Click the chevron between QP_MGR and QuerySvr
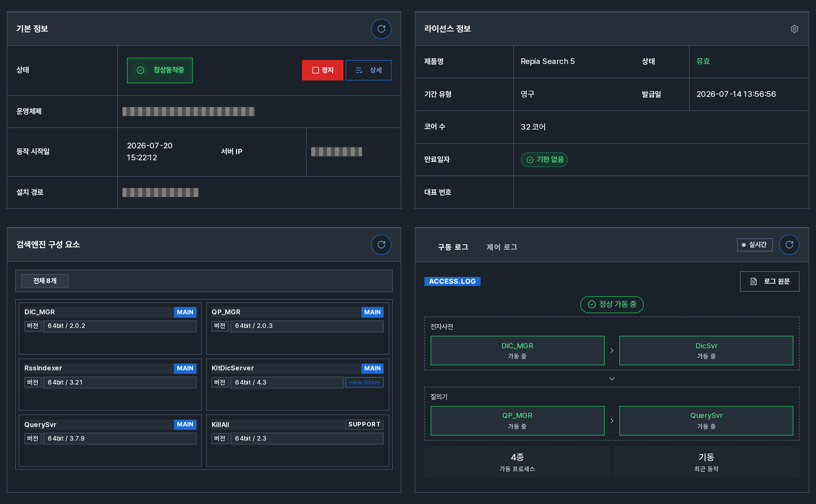Image resolution: width=816 pixels, height=504 pixels. [x=612, y=421]
